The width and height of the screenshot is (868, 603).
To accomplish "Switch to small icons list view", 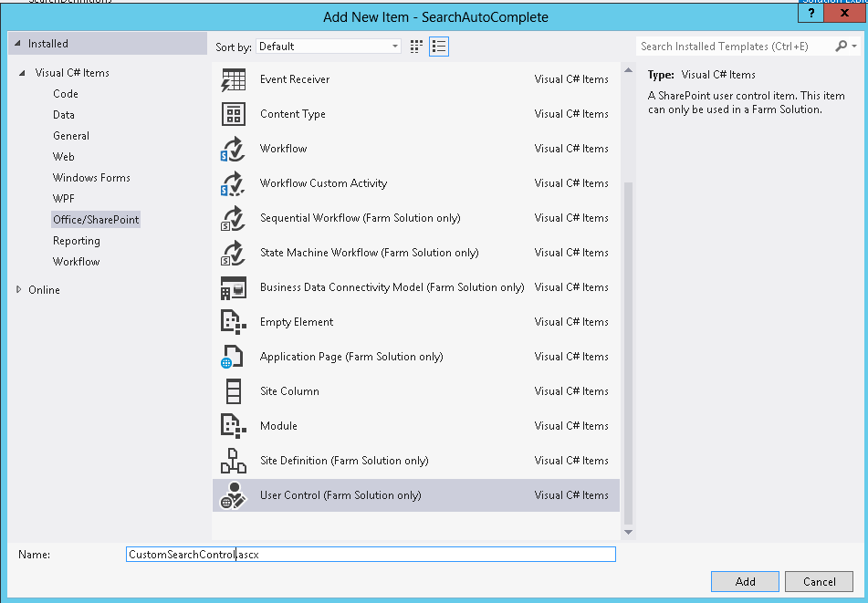I will click(439, 47).
